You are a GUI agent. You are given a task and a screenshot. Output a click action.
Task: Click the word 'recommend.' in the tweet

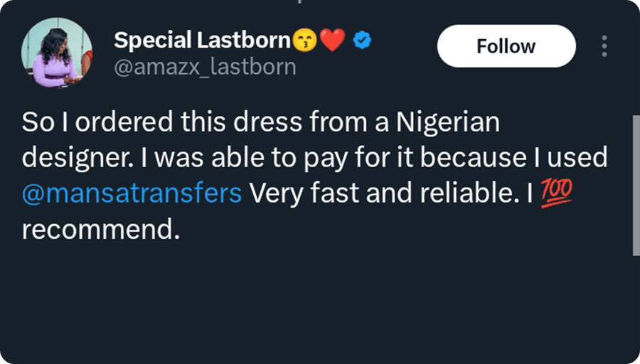point(98,230)
